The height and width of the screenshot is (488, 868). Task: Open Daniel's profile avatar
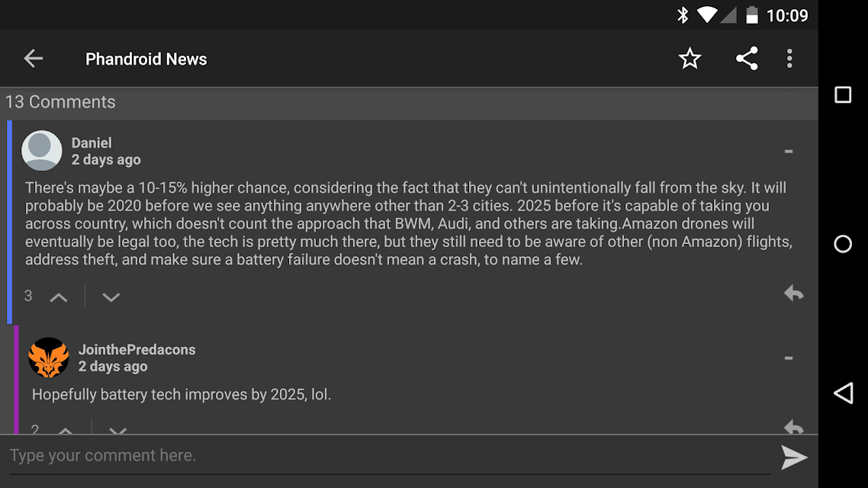coord(41,150)
